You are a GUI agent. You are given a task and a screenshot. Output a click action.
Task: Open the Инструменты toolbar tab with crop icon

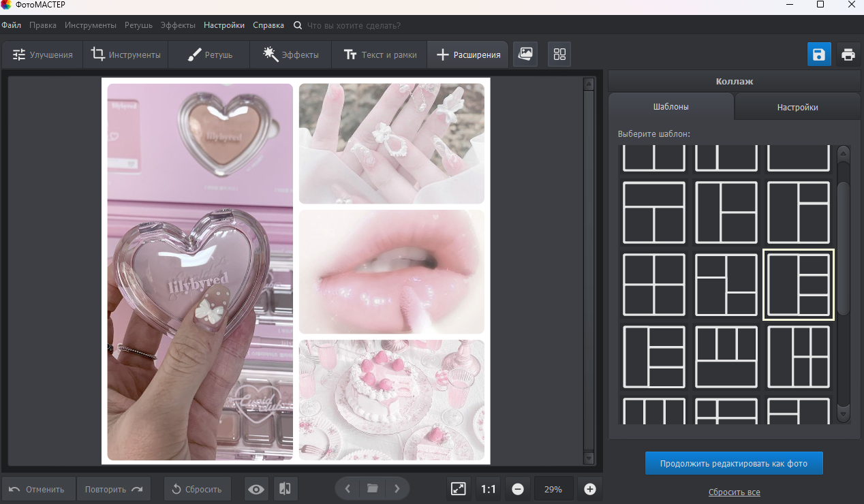tap(126, 54)
